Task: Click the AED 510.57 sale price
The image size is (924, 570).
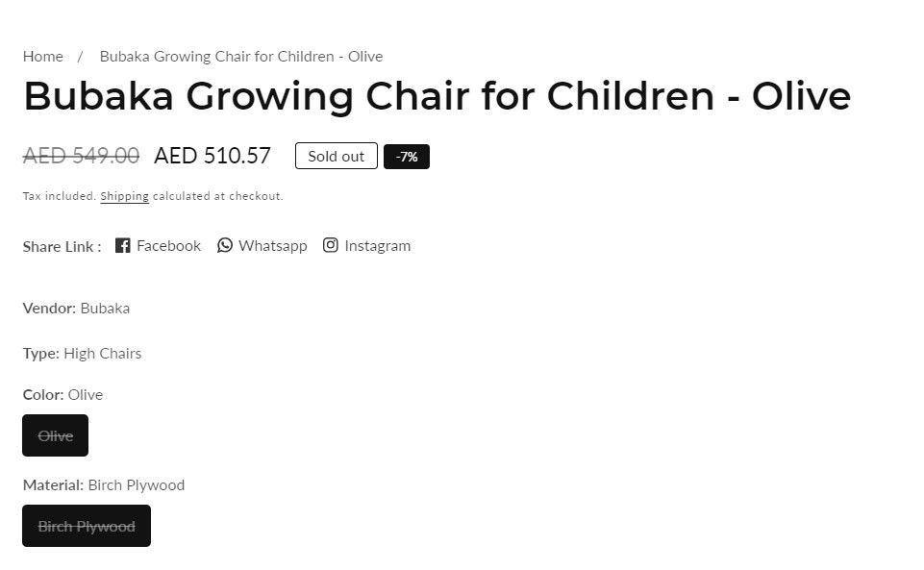Action: click(x=212, y=155)
